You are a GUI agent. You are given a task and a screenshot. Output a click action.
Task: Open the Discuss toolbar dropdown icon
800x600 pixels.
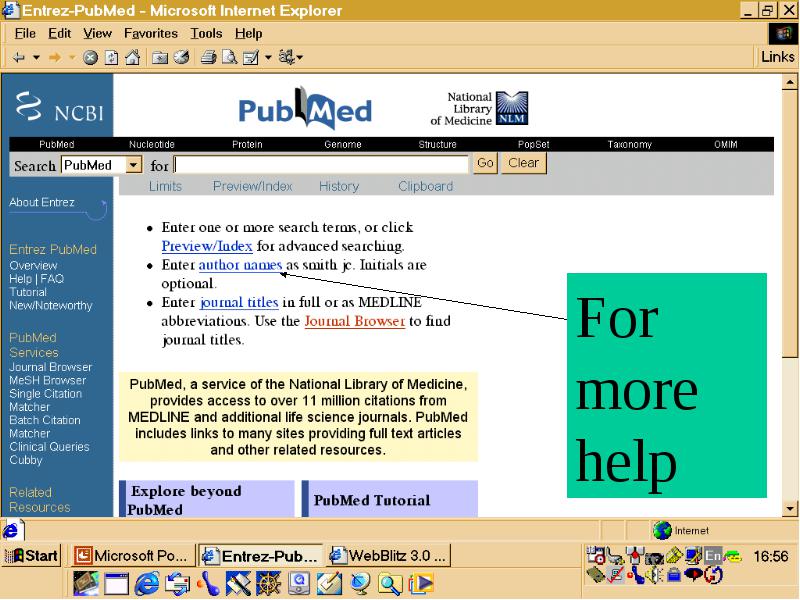[290, 57]
